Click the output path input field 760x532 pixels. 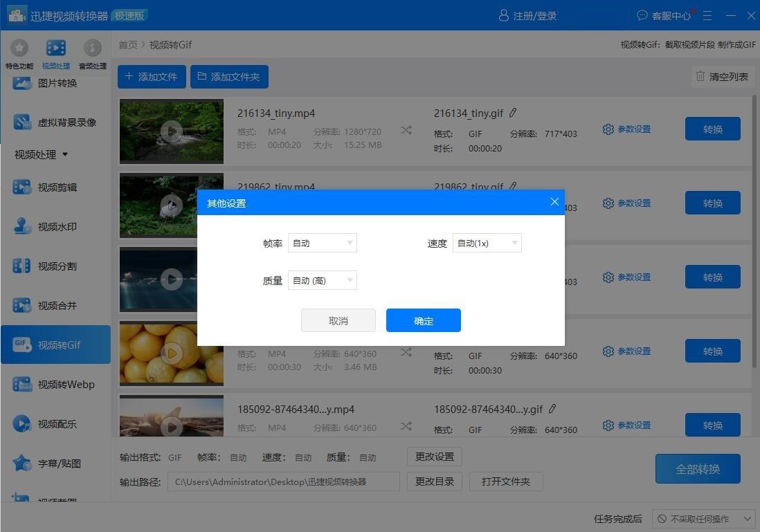point(283,481)
